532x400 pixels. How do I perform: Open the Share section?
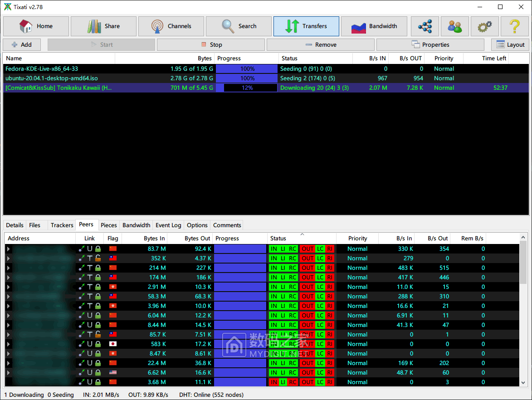(x=103, y=26)
